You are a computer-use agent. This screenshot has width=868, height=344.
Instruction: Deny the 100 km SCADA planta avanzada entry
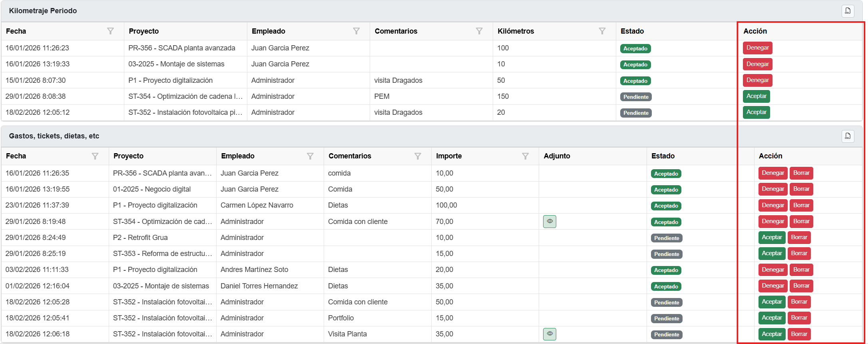click(757, 48)
